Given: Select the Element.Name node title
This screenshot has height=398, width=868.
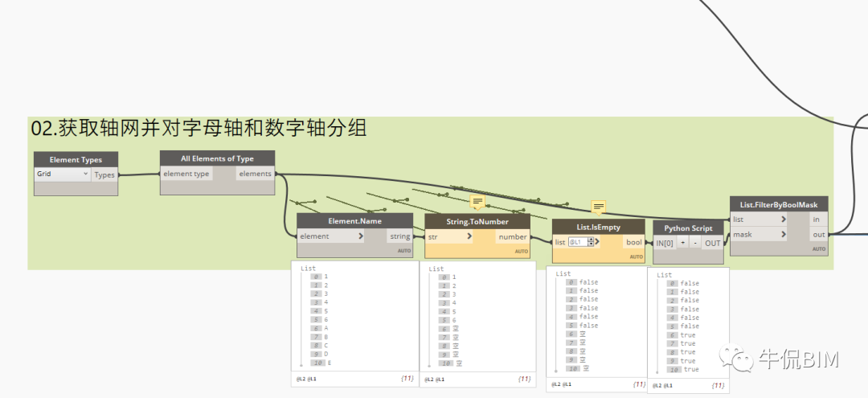Looking at the screenshot, I should (355, 221).
